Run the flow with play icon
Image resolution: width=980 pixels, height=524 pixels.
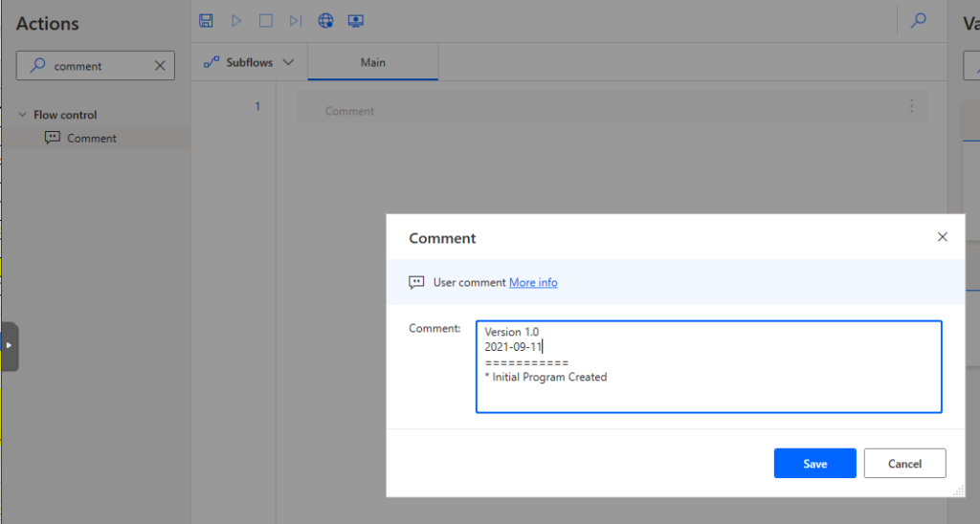(x=236, y=21)
